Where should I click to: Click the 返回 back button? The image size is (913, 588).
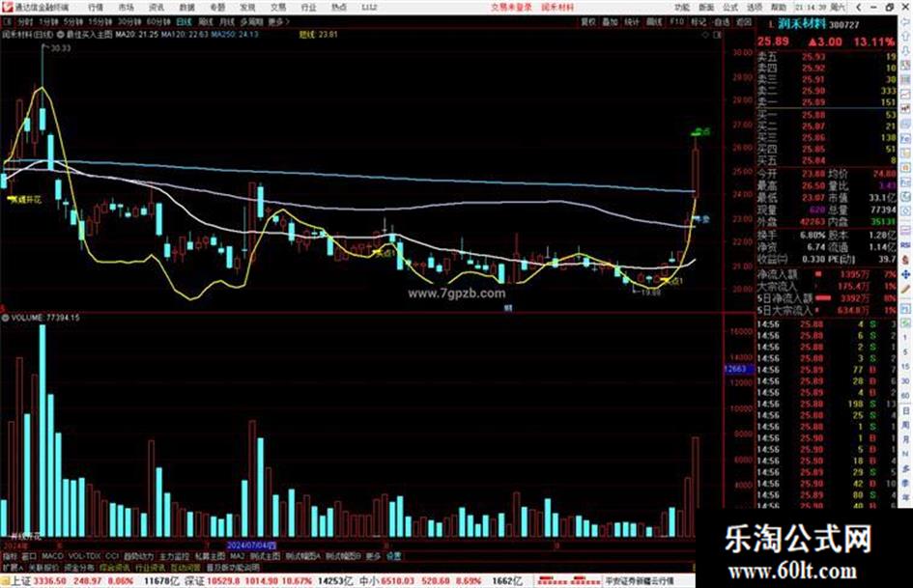(x=744, y=21)
